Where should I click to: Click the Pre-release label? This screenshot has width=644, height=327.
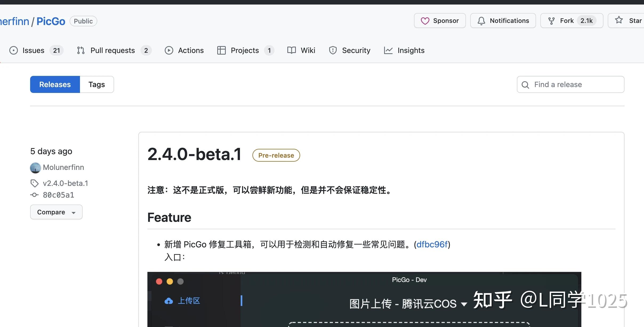pos(276,155)
